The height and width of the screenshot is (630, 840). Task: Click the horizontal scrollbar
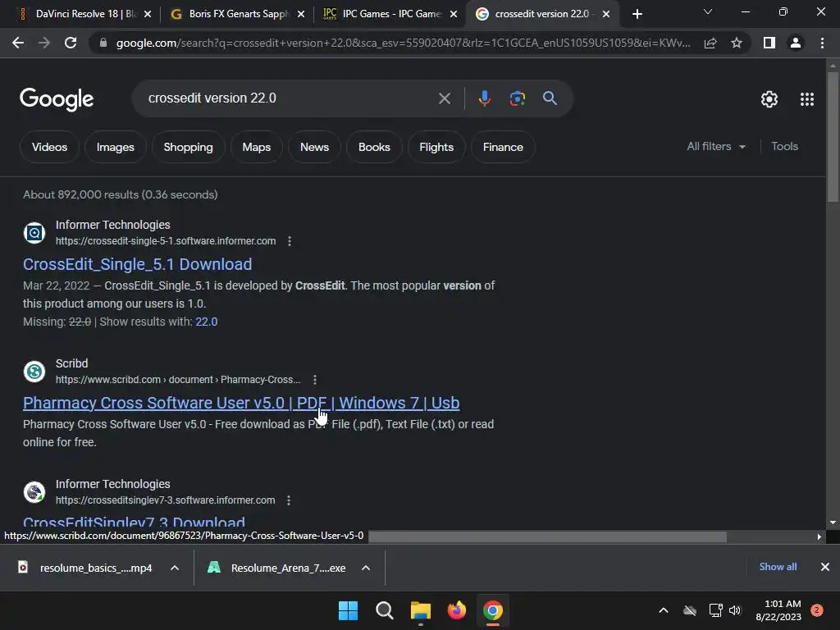[x=547, y=536]
